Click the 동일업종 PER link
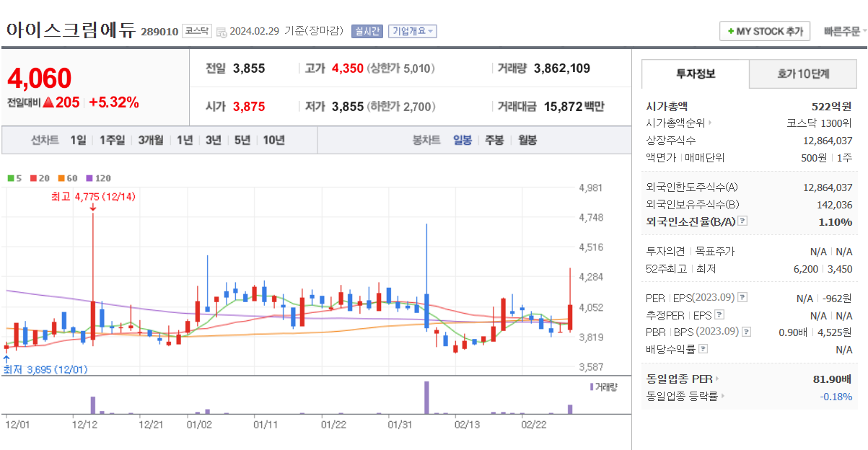 click(680, 379)
